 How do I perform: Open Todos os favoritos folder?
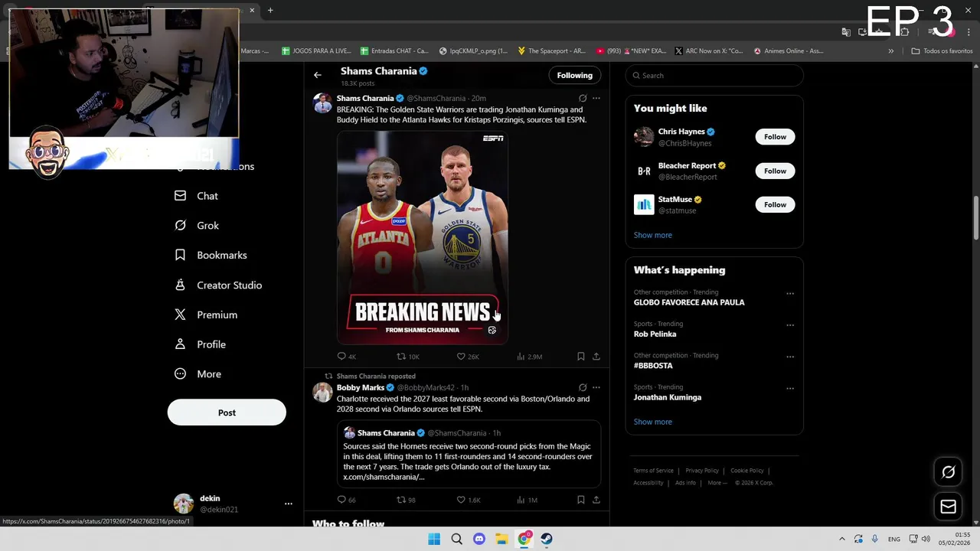[942, 51]
